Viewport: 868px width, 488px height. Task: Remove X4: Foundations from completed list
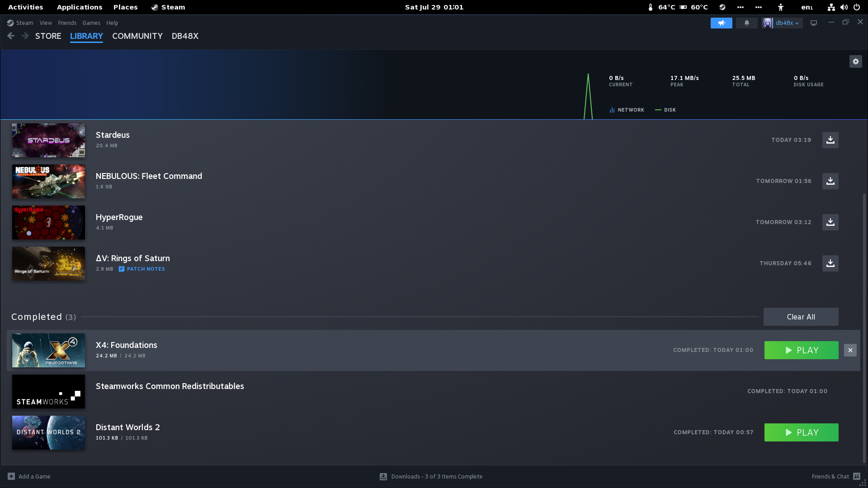[x=850, y=350]
